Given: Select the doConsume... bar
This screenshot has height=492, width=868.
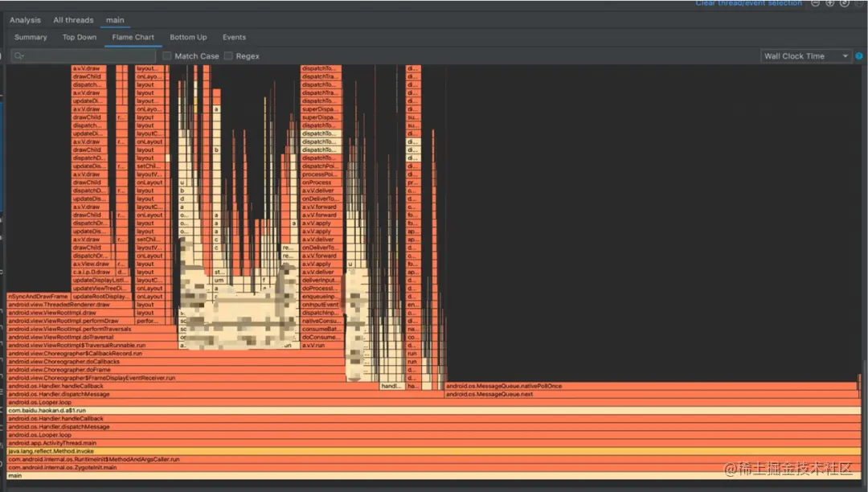Looking at the screenshot, I should pos(321,337).
